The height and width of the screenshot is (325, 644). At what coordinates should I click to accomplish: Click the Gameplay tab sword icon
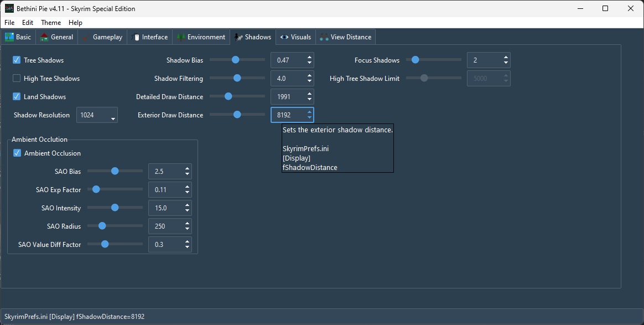tap(86, 37)
